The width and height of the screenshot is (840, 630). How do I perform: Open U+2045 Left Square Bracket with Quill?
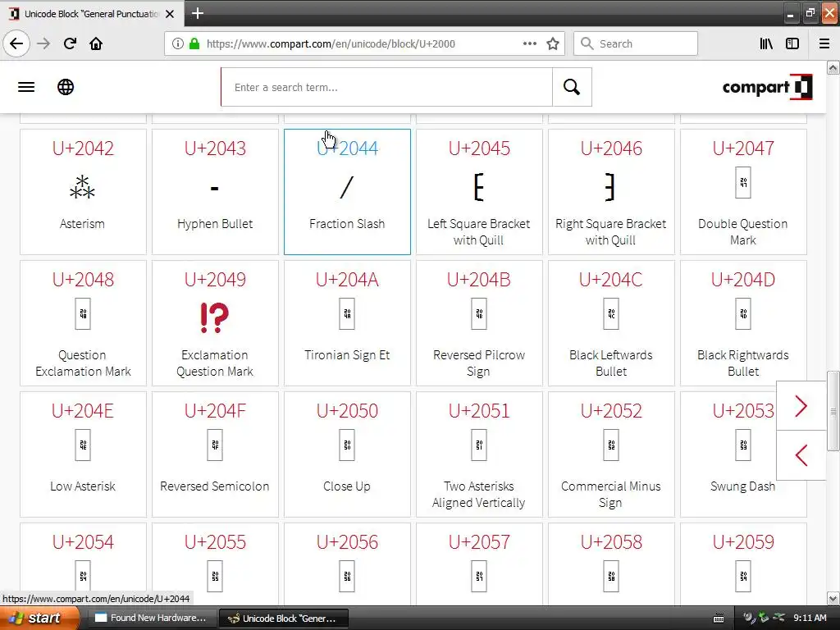[479, 192]
